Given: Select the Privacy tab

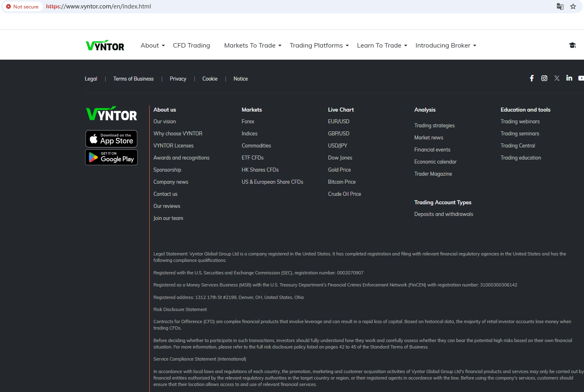Looking at the screenshot, I should [x=178, y=79].
